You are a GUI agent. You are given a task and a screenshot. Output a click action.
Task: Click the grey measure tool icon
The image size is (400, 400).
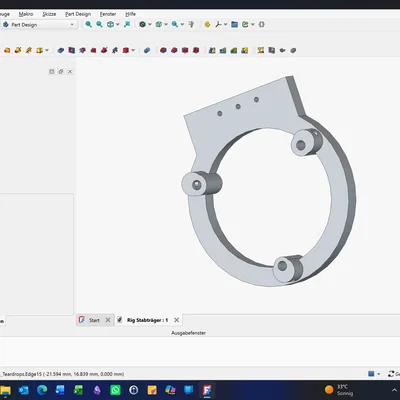(x=191, y=24)
